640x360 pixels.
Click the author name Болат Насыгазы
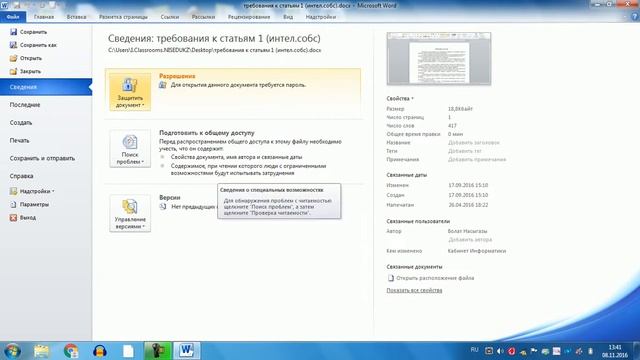coord(467,231)
